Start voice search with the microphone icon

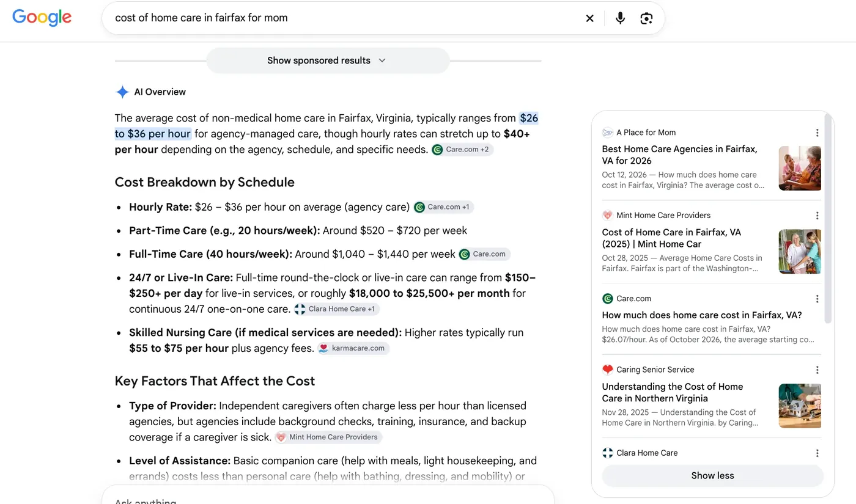pyautogui.click(x=620, y=18)
